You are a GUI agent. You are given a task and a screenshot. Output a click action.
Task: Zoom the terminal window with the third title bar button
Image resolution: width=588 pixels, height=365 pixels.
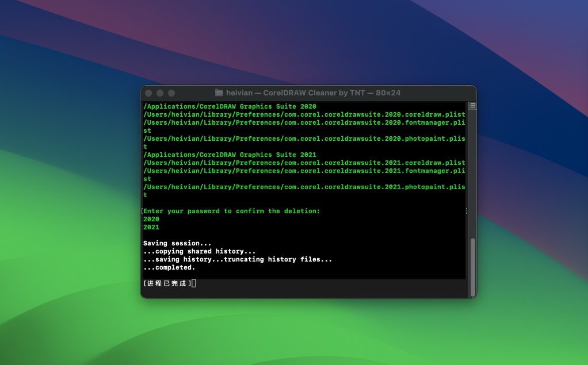pyautogui.click(x=171, y=93)
